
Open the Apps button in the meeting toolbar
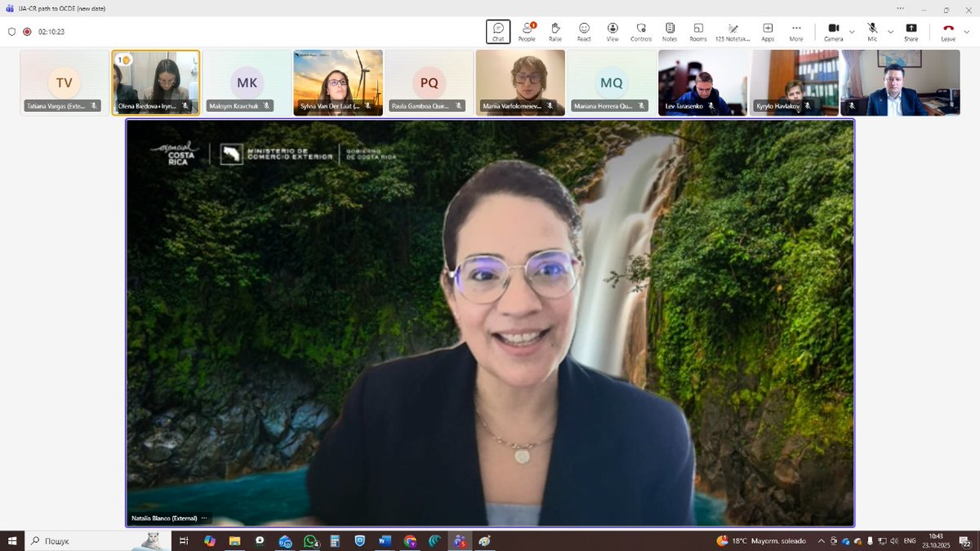[768, 32]
